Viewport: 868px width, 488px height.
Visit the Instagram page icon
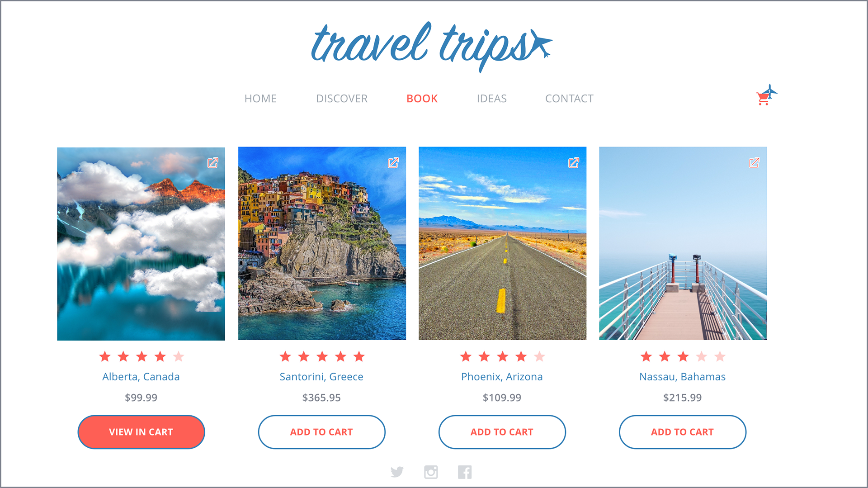[x=431, y=472]
